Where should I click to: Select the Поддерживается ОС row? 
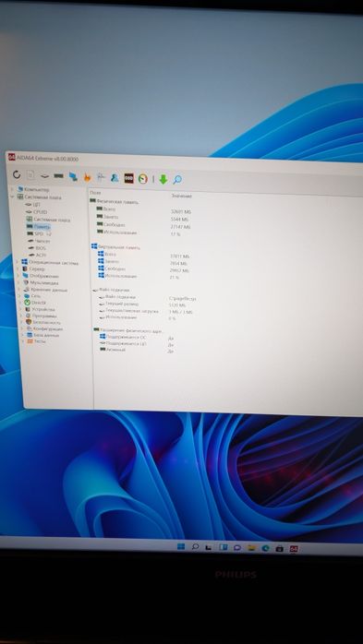[124, 337]
